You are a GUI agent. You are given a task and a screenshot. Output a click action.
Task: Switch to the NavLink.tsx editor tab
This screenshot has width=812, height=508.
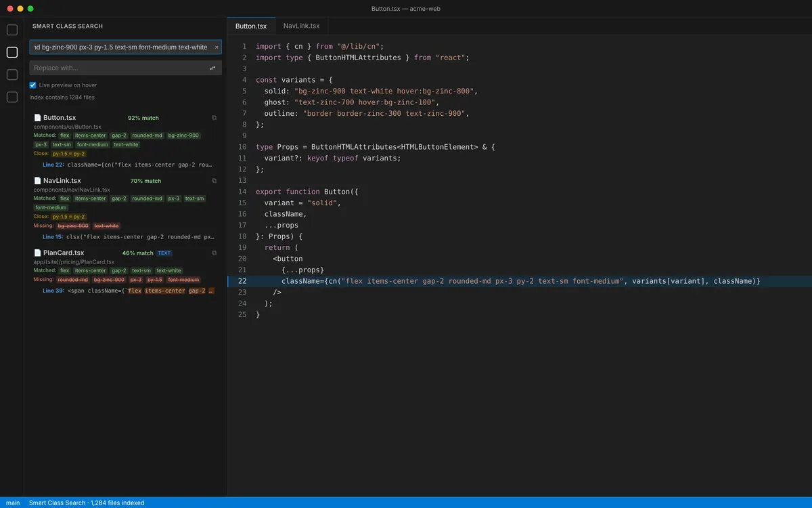click(x=302, y=26)
